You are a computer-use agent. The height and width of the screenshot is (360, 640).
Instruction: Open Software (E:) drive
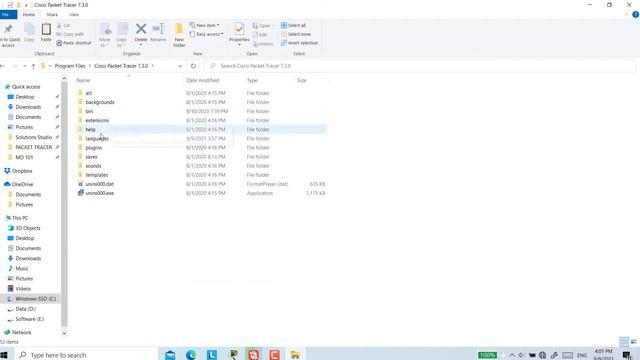[29, 319]
